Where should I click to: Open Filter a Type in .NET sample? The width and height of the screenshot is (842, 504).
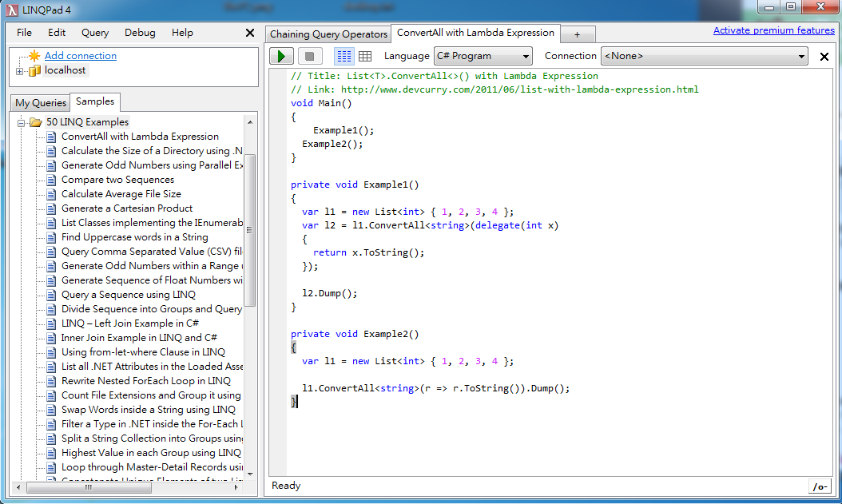coord(152,424)
